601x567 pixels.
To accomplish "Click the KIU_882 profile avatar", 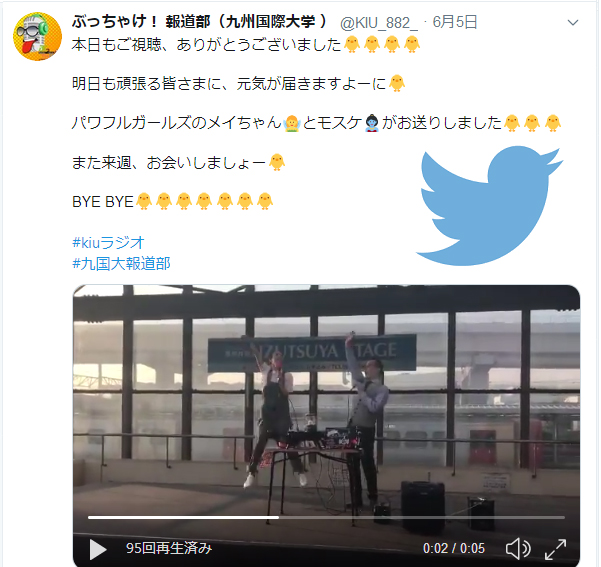I will click(38, 36).
